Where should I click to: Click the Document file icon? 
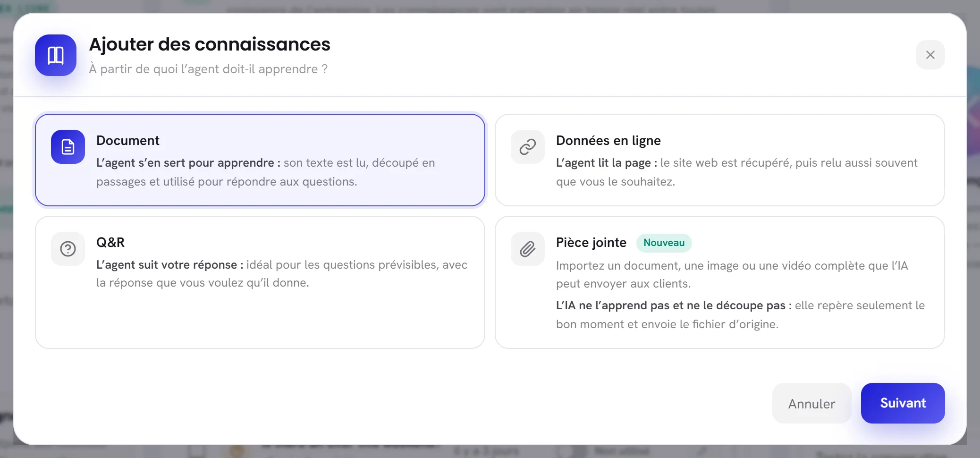point(68,147)
